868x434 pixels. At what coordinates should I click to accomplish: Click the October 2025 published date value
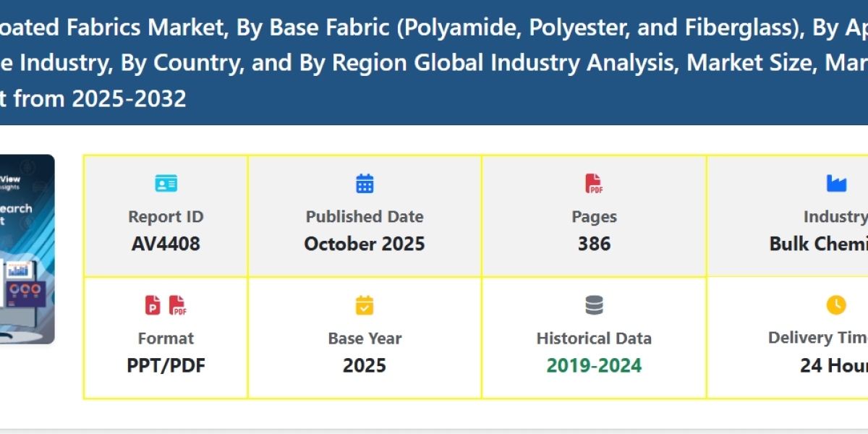[x=365, y=244]
